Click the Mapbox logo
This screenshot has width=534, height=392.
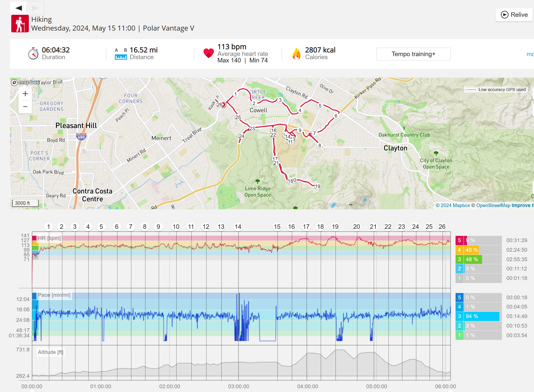click(x=25, y=82)
